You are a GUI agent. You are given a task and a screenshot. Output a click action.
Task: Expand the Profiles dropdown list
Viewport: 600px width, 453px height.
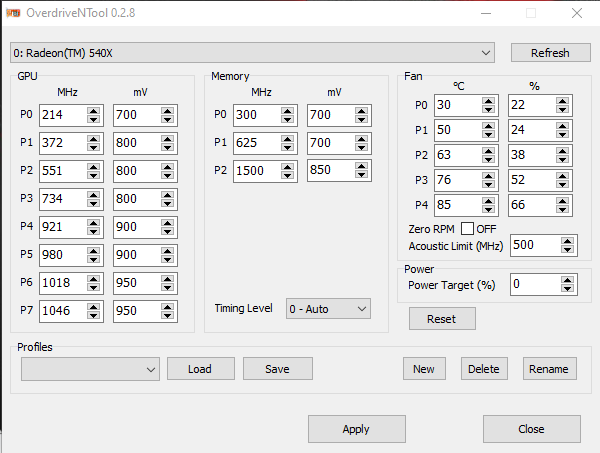[x=90, y=369]
